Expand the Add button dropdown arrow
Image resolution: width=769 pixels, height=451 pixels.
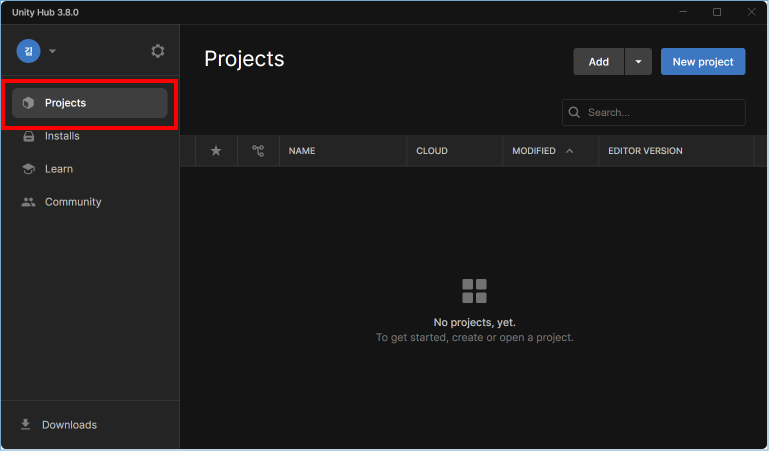(638, 62)
